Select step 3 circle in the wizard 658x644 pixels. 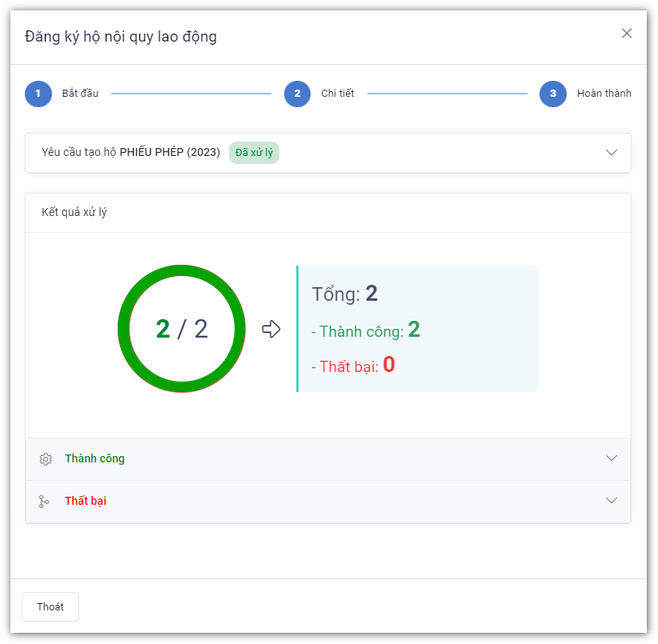552,94
